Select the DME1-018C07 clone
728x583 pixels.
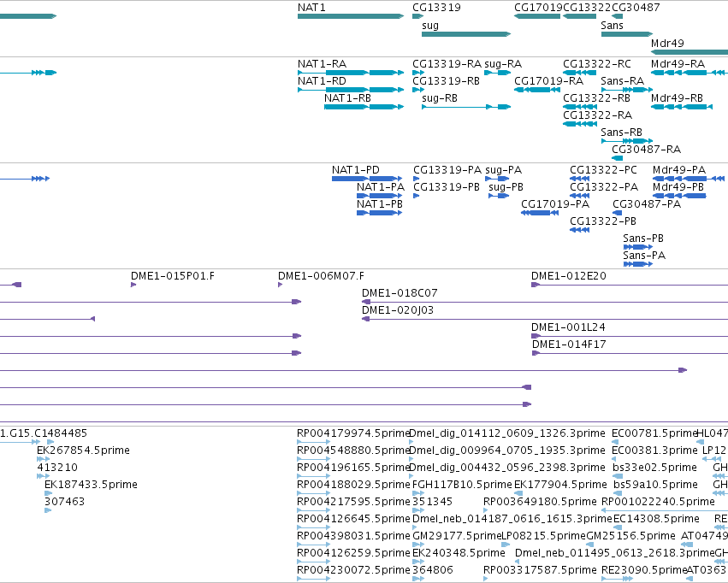(x=545, y=302)
